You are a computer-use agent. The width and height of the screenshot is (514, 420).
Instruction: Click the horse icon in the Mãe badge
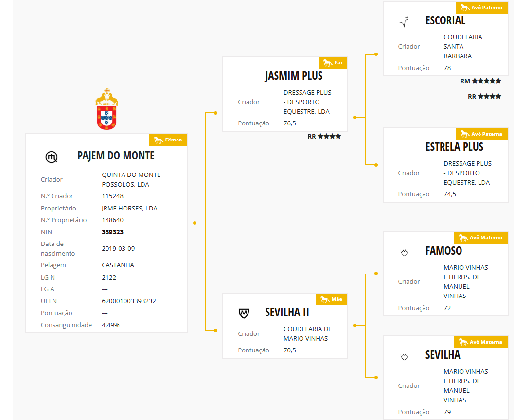[324, 299]
